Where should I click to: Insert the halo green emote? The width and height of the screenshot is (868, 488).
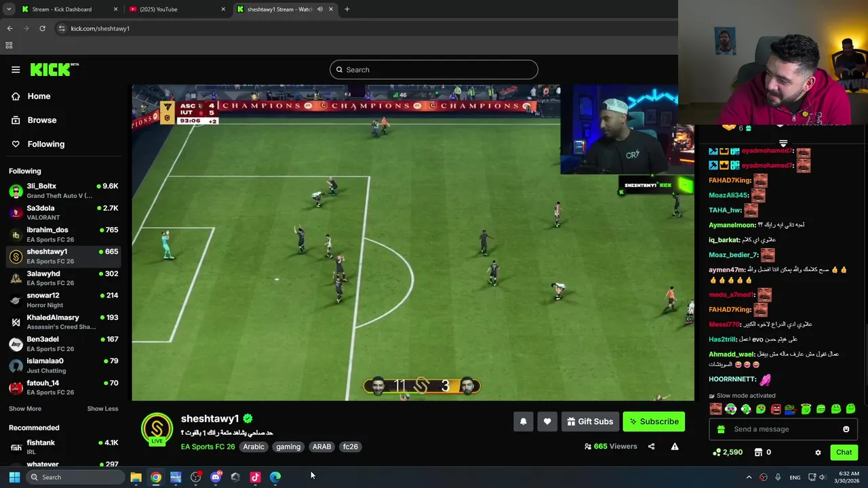click(x=806, y=409)
